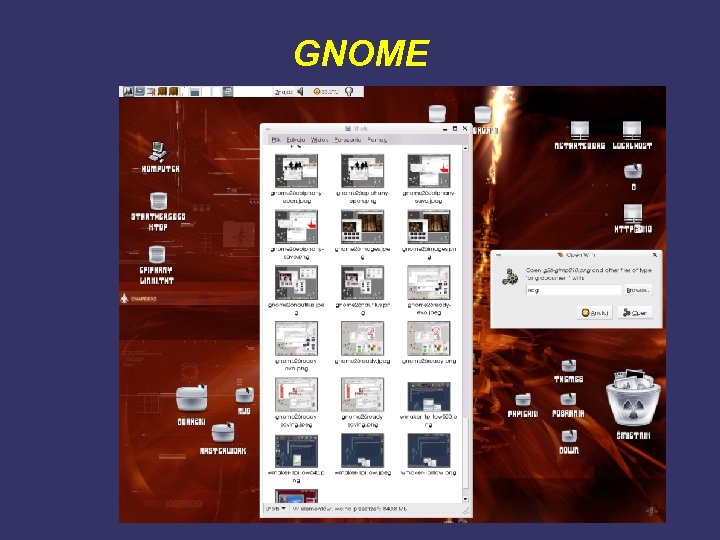
Task: Open the Plik menu in the file window
Action: click(x=276, y=140)
